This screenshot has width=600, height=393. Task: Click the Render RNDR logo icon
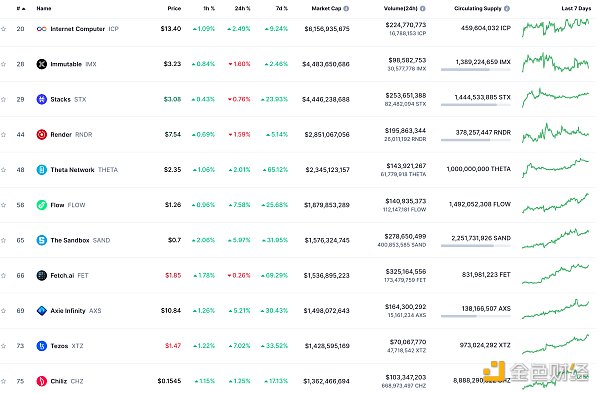[x=41, y=135]
